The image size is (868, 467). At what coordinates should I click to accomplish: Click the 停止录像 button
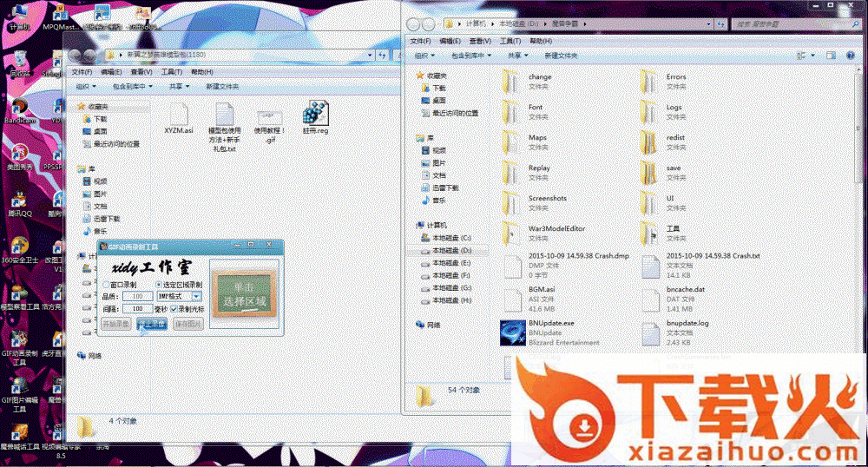click(x=152, y=324)
